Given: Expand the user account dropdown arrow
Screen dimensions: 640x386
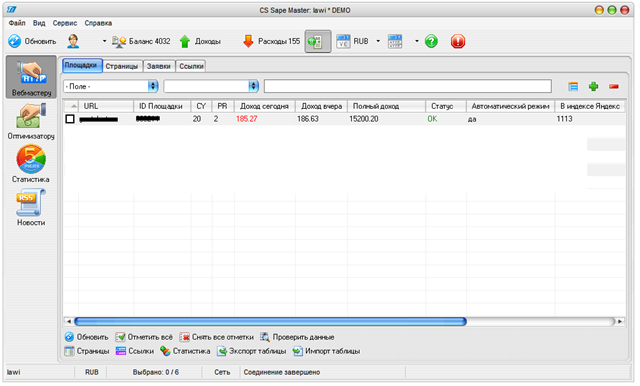Looking at the screenshot, I should click(104, 41).
